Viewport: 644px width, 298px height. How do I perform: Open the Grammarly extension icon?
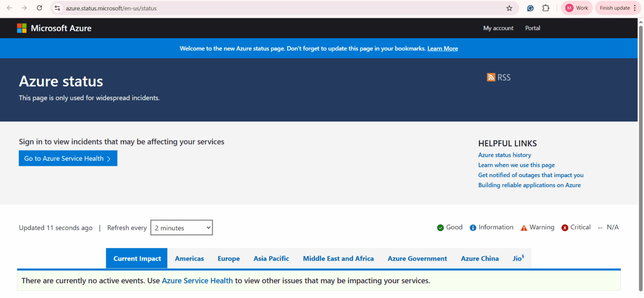click(x=530, y=8)
